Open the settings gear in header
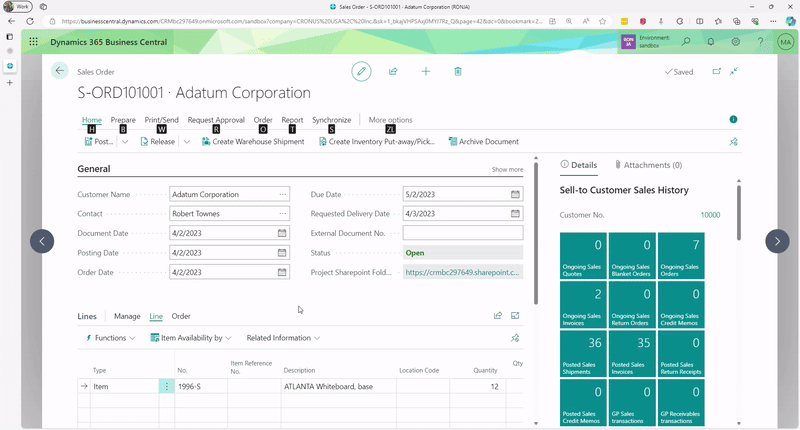800x430 pixels. pyautogui.click(x=736, y=42)
